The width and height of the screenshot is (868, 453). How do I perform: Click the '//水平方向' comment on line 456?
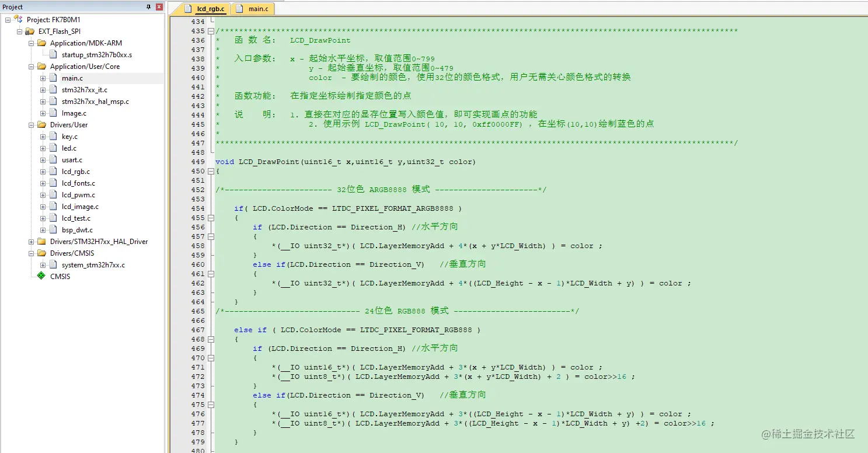[435, 227]
